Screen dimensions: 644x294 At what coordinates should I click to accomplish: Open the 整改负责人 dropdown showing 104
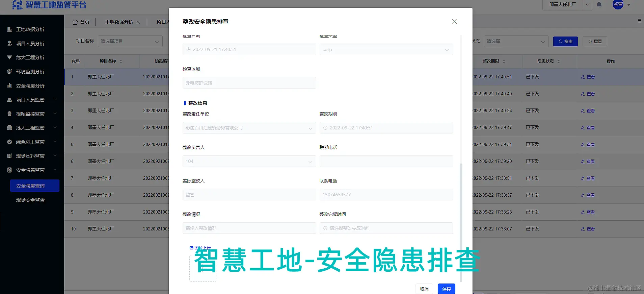pos(249,161)
